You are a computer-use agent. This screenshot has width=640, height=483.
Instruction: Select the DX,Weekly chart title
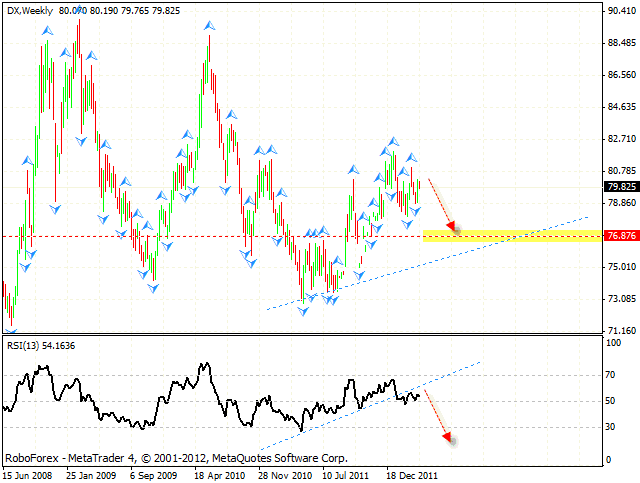point(29,10)
